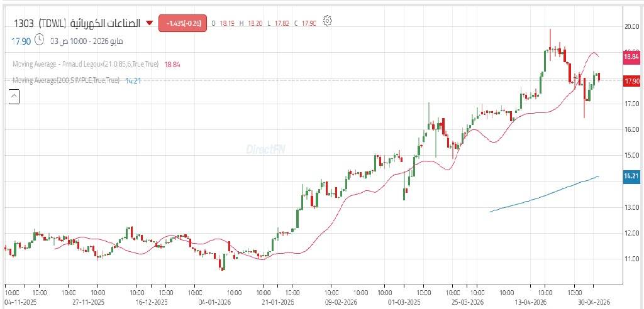Select the Moving Average 200 SIMPLE label
The width and height of the screenshot is (644, 309).
pos(66,80)
